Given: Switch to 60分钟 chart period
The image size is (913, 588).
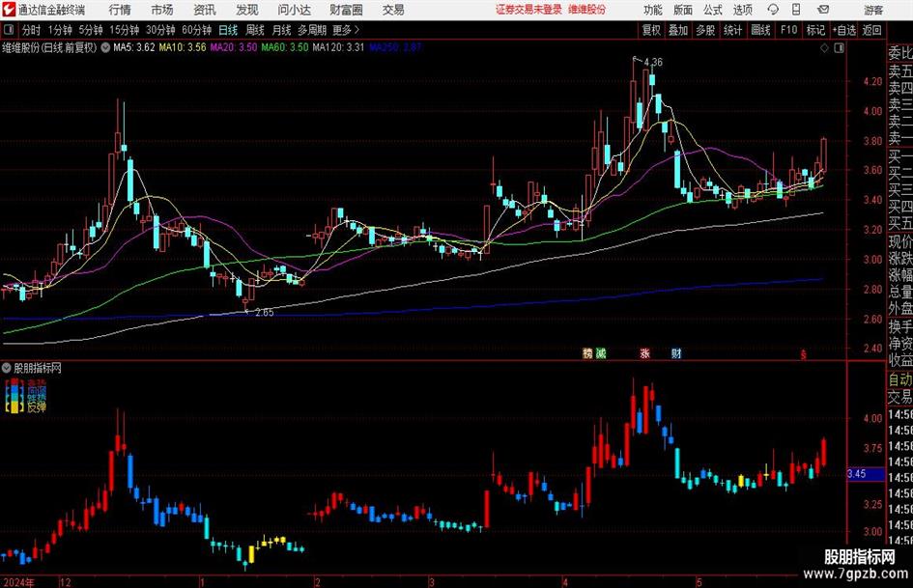Looking at the screenshot, I should pos(196,30).
